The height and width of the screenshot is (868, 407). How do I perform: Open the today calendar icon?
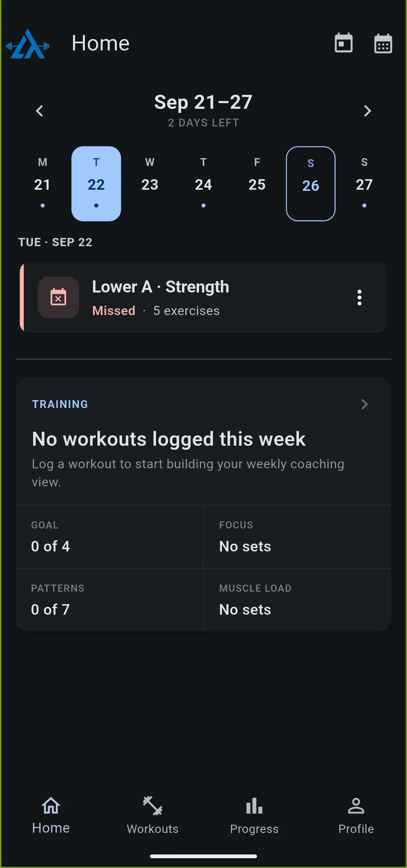[x=343, y=43]
